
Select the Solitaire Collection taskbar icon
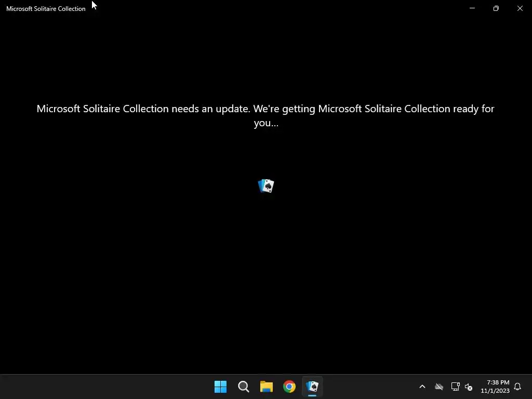(312, 387)
